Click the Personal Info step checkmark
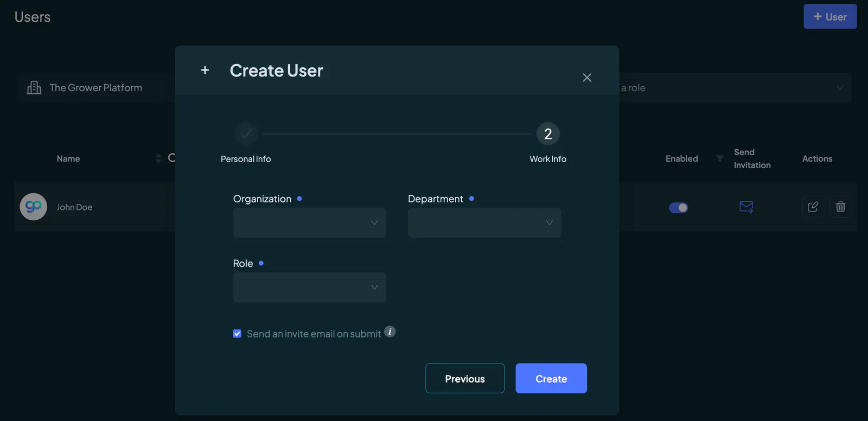Image resolution: width=868 pixels, height=421 pixels. click(246, 133)
